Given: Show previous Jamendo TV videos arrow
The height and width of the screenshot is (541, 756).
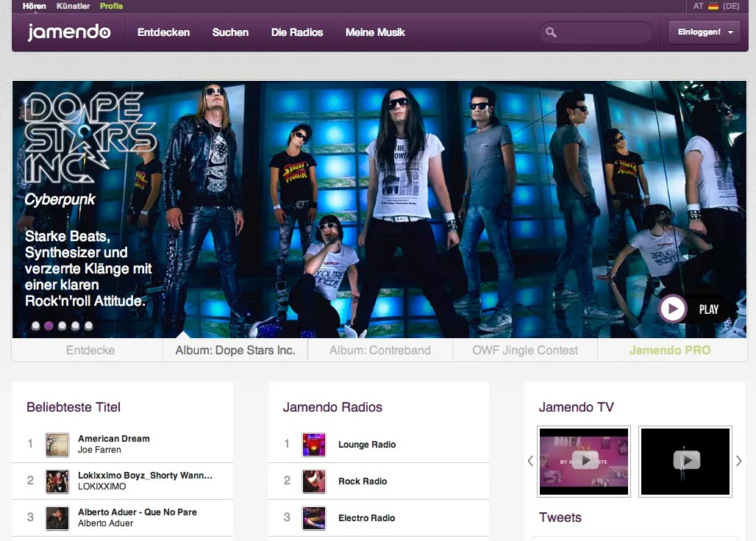Looking at the screenshot, I should pos(530,461).
